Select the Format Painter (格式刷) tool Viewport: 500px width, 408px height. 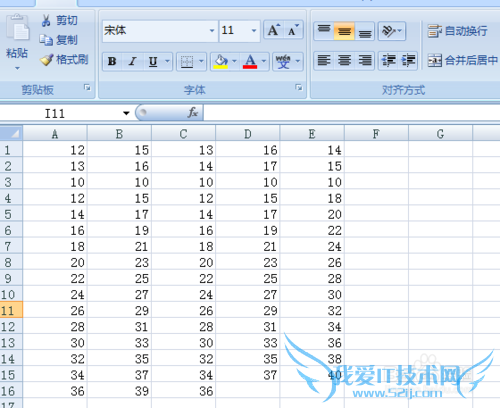pyautogui.click(x=64, y=60)
